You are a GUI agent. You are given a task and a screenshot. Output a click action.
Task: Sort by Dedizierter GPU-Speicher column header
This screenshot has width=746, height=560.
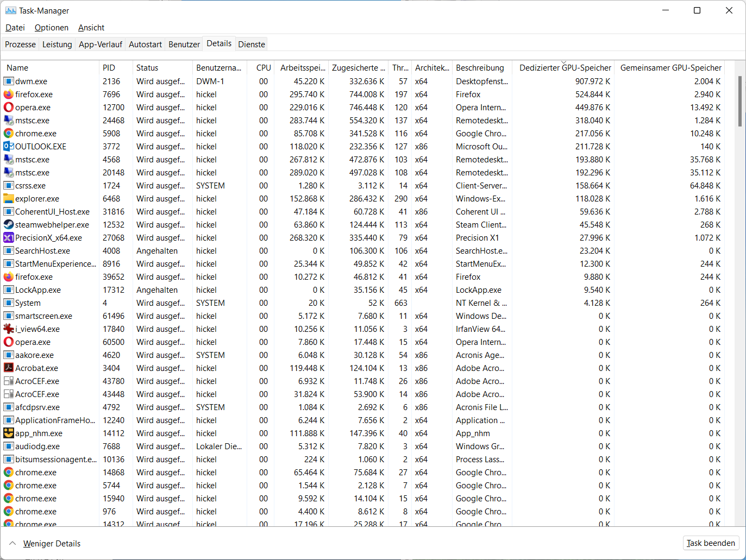click(x=563, y=68)
